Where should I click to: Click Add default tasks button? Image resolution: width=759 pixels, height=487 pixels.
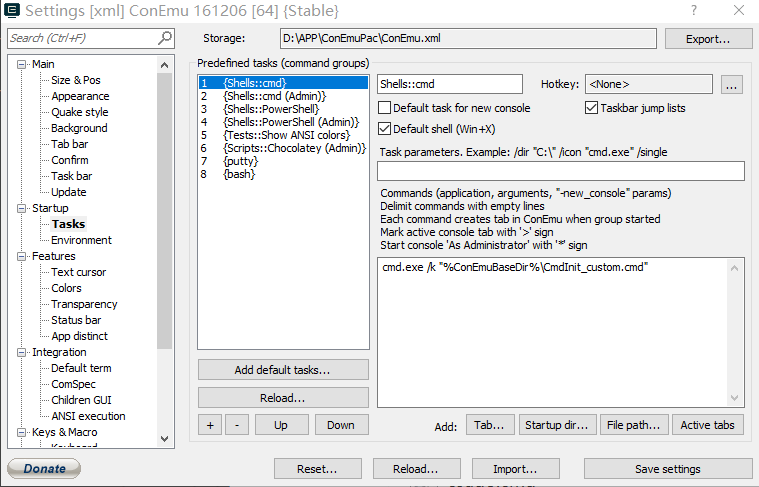tap(283, 370)
